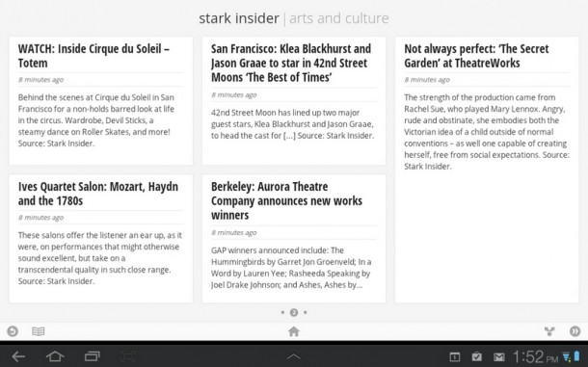Open the recent apps button
This screenshot has width=588, height=367.
tap(93, 356)
